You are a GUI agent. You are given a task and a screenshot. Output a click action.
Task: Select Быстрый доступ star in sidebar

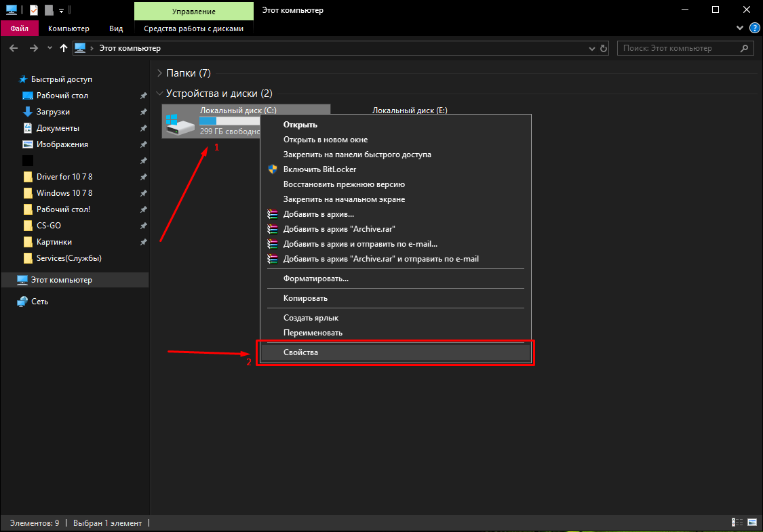click(x=61, y=79)
